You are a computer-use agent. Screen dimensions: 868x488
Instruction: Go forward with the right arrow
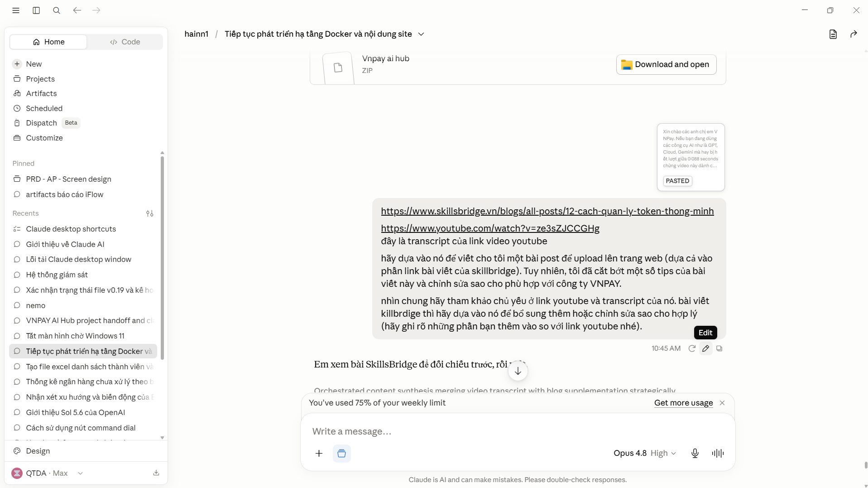(x=96, y=10)
